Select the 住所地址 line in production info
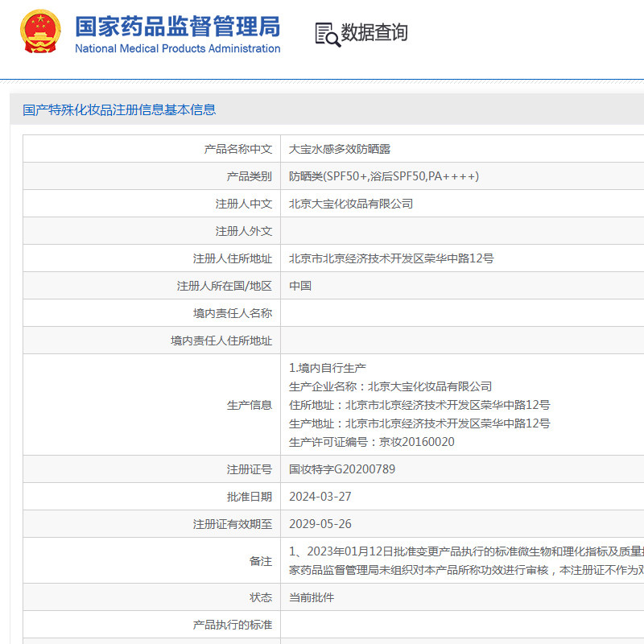The height and width of the screenshot is (644, 644). [419, 405]
